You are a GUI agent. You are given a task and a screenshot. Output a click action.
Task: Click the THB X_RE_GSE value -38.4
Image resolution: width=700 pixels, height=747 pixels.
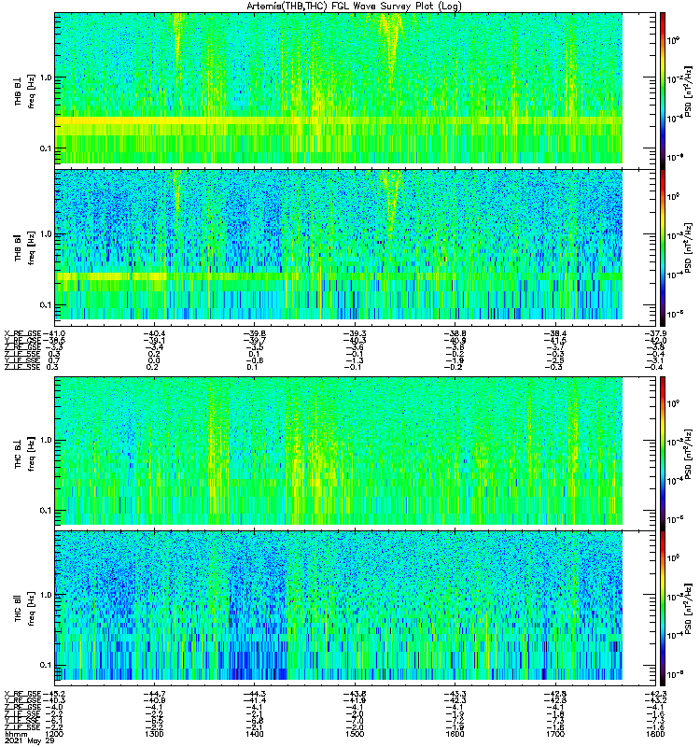[555, 333]
